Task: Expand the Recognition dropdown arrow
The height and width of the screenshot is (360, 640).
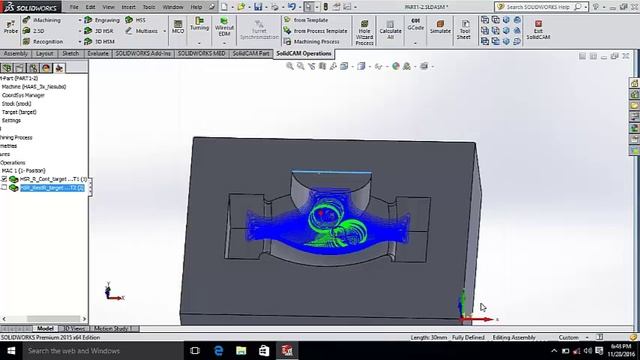Action: coord(80,42)
